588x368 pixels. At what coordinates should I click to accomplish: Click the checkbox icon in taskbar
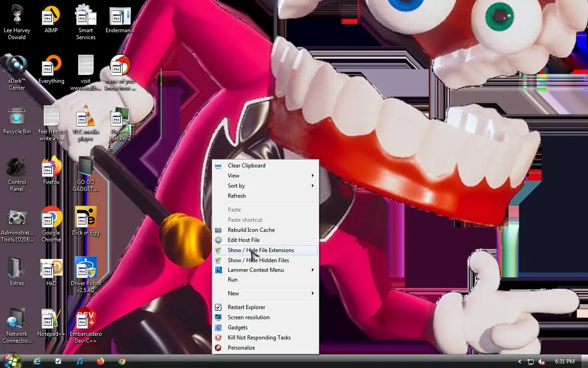(58, 361)
